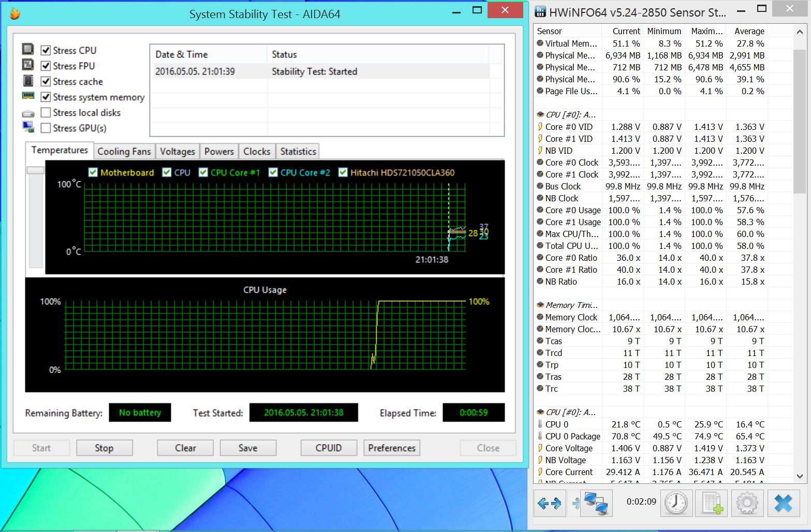
Task: Switch to the Cooling Fans tab
Action: pos(124,152)
